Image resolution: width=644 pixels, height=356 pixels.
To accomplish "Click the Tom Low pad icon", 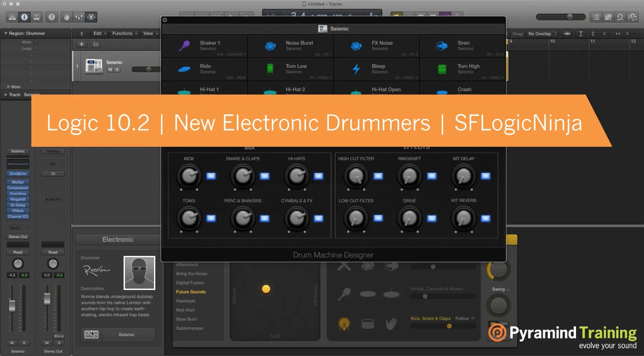I will pyautogui.click(x=271, y=69).
